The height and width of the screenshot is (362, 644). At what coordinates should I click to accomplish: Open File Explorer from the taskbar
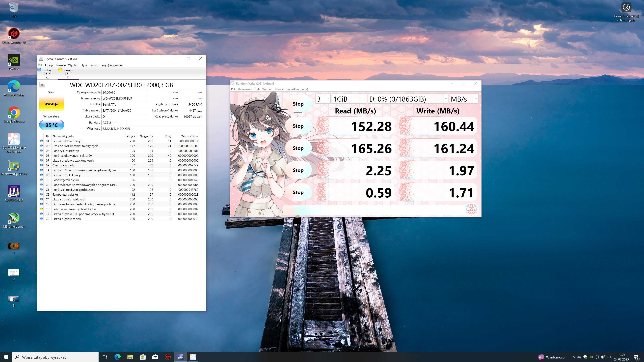click(130, 357)
